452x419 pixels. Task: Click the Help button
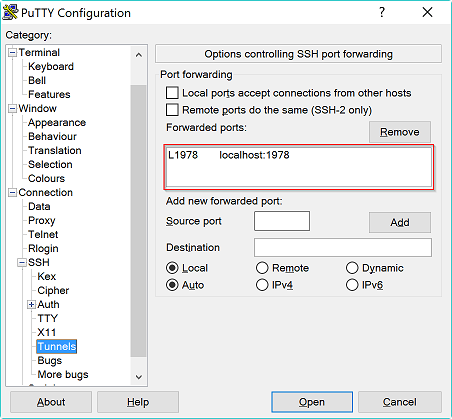tap(138, 402)
